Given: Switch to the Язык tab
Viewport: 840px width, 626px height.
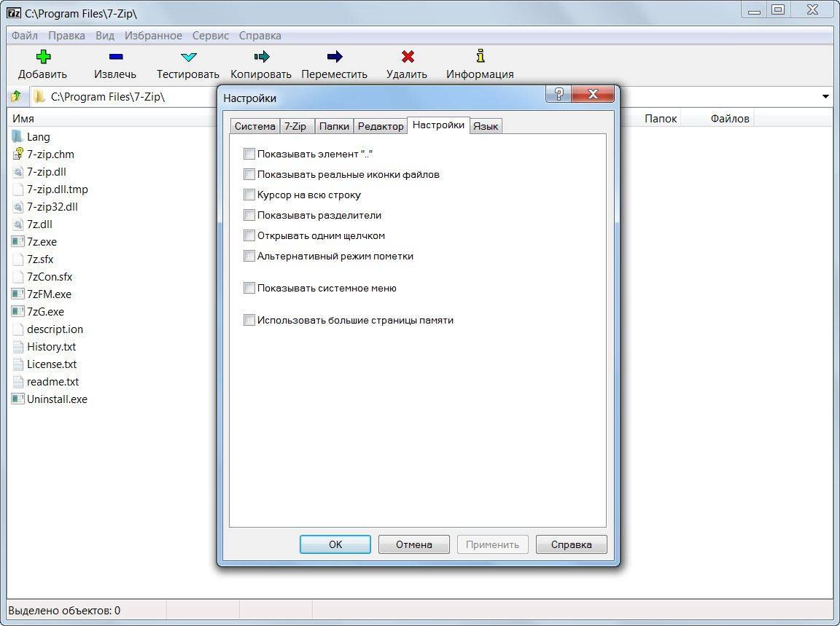Looking at the screenshot, I should 486,126.
